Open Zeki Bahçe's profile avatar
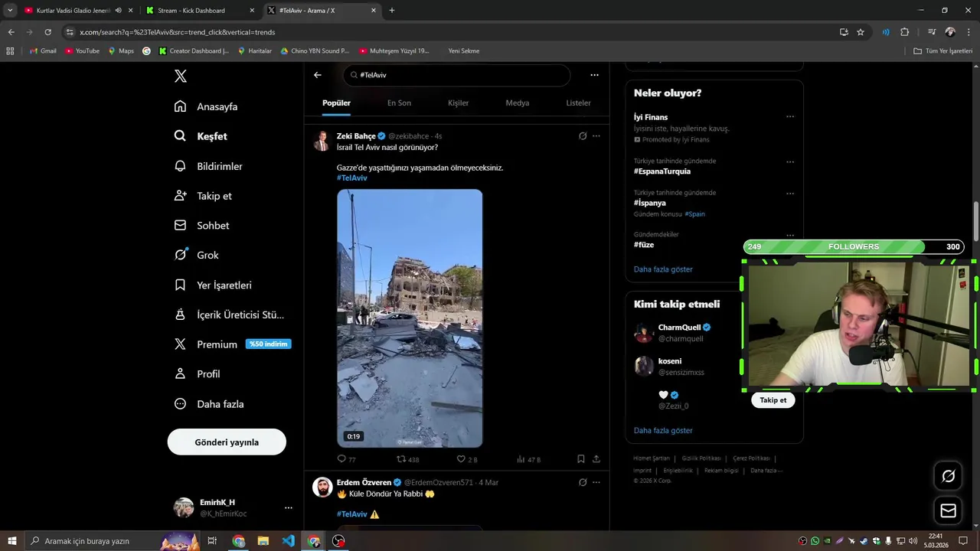Screen dimensions: 980x551 point(322,141)
